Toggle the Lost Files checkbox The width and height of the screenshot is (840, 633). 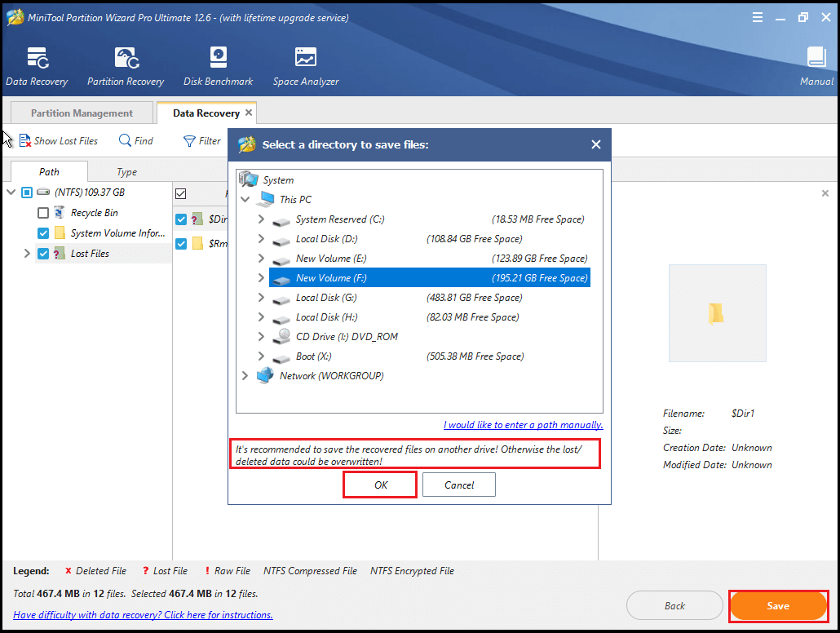pyautogui.click(x=42, y=253)
